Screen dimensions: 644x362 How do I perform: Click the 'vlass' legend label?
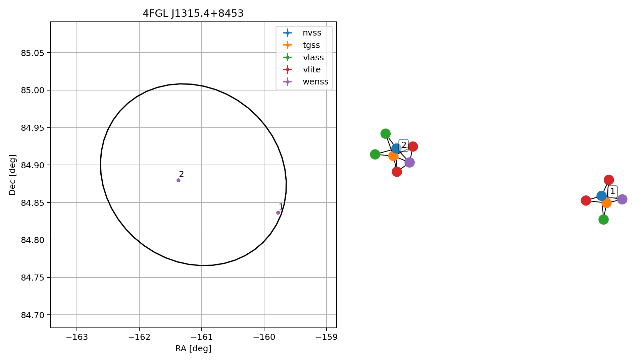coord(313,58)
